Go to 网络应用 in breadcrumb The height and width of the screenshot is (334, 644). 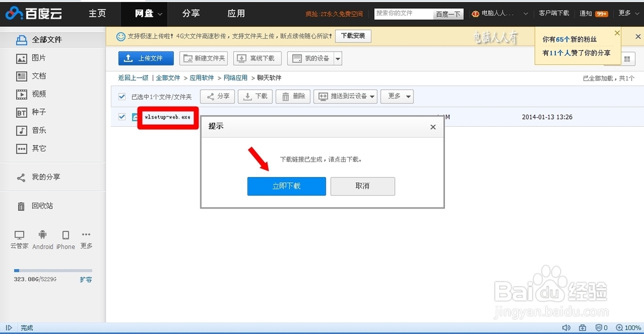tap(235, 78)
